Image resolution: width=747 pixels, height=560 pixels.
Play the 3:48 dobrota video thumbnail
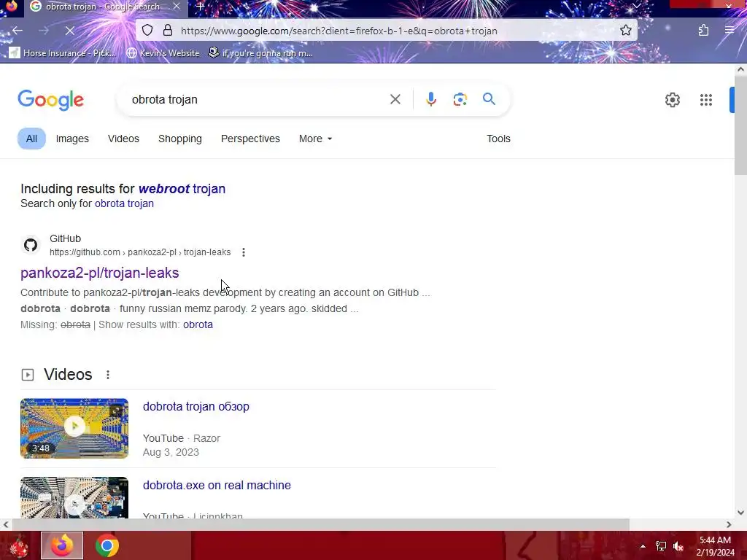tap(74, 428)
